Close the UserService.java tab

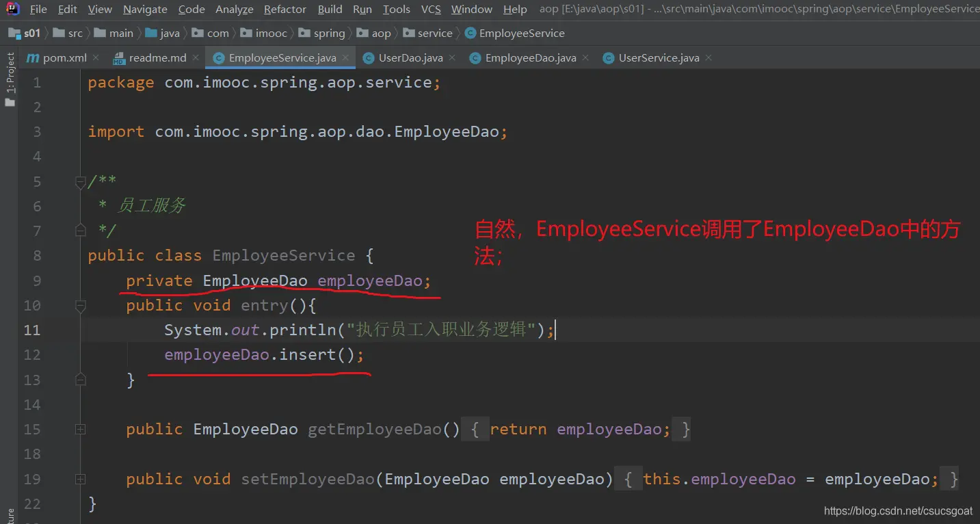(x=708, y=58)
